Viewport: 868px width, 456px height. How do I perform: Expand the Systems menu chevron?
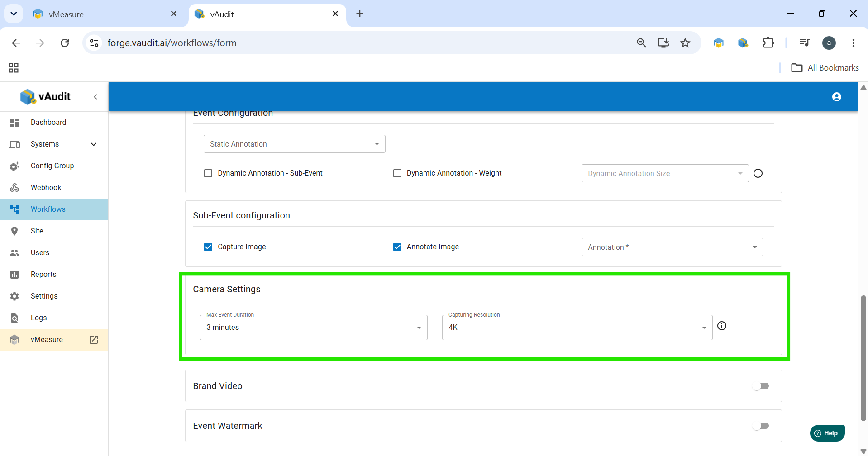[94, 144]
